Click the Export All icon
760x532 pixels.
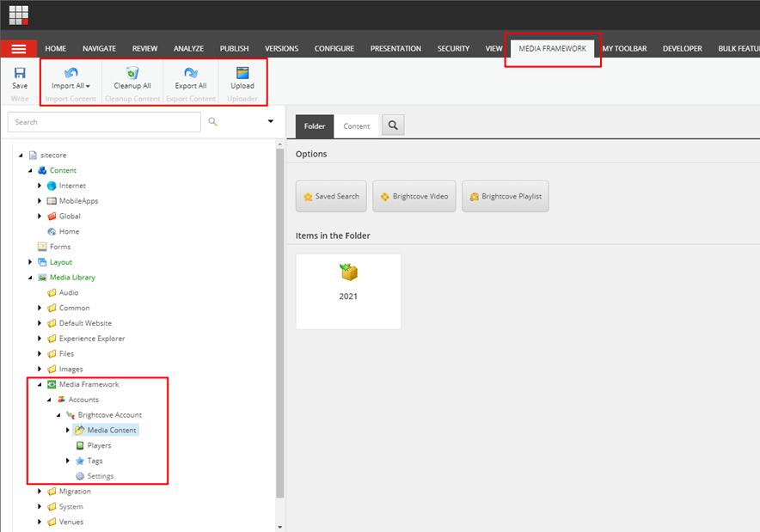point(191,73)
